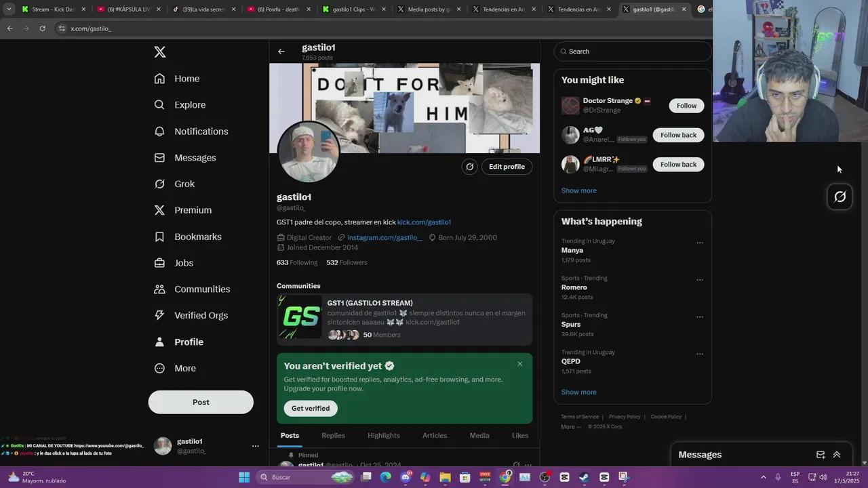Open GST1 (GASTILO1 STREAM) community card
This screenshot has width=868, height=488.
pyautogui.click(x=404, y=319)
